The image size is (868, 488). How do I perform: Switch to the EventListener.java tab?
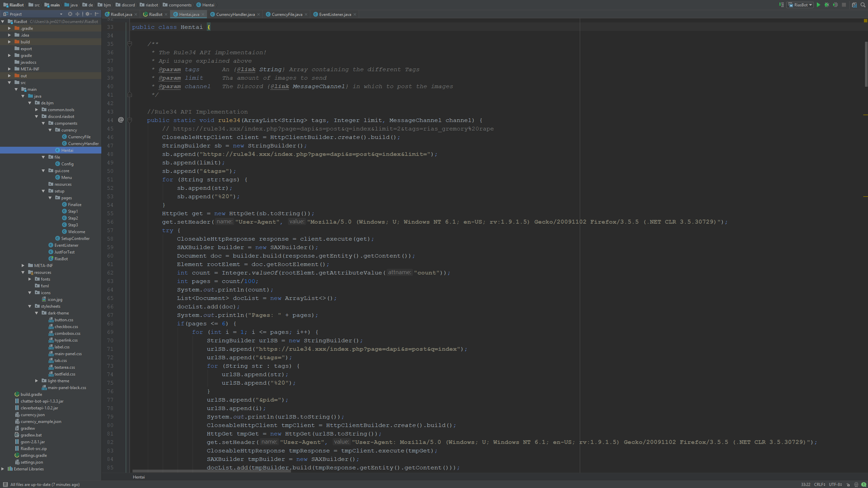tap(335, 14)
